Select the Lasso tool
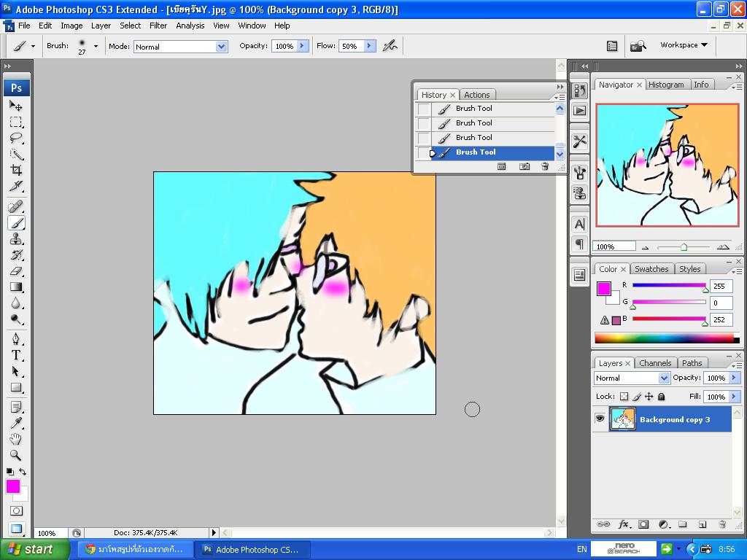The width and height of the screenshot is (747, 560). point(16,138)
